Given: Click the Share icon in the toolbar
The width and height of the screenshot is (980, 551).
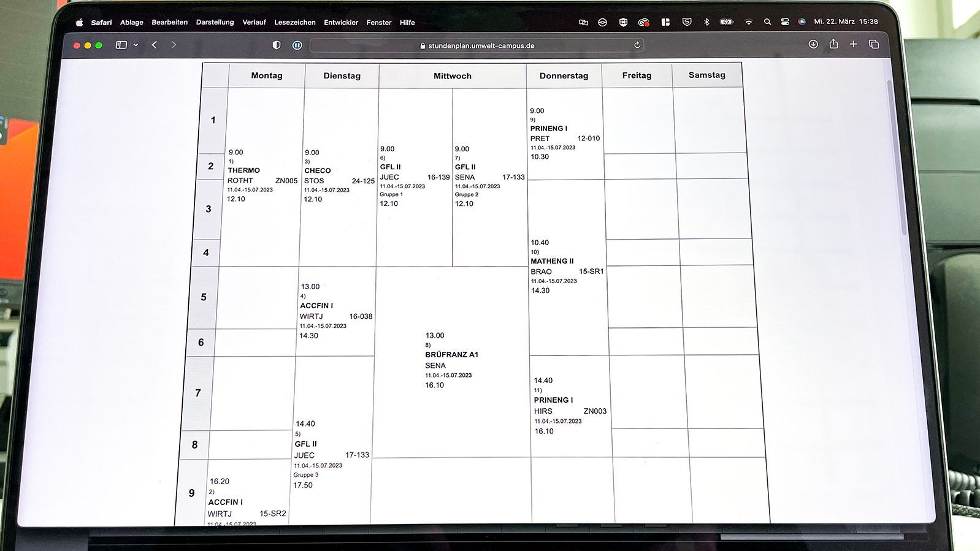Looking at the screenshot, I should (x=833, y=44).
